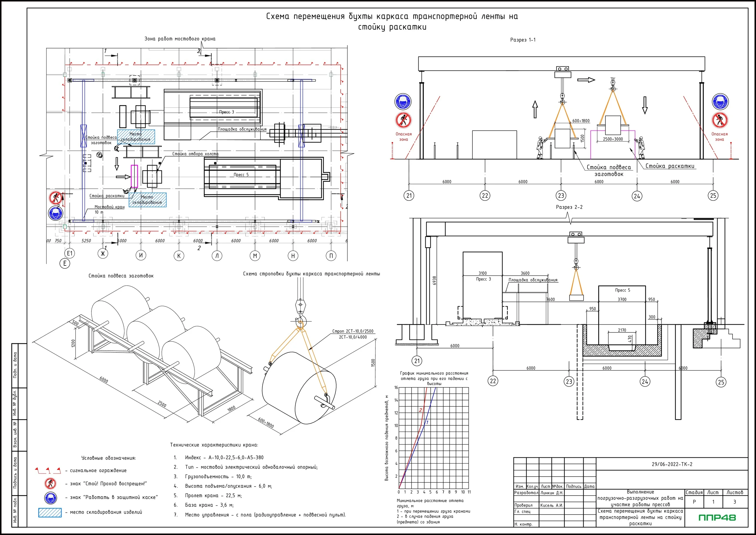Screen dimensions: 756x535
Task: Click the magenta Стойка раскатки rectangle on plan
Action: [134, 176]
